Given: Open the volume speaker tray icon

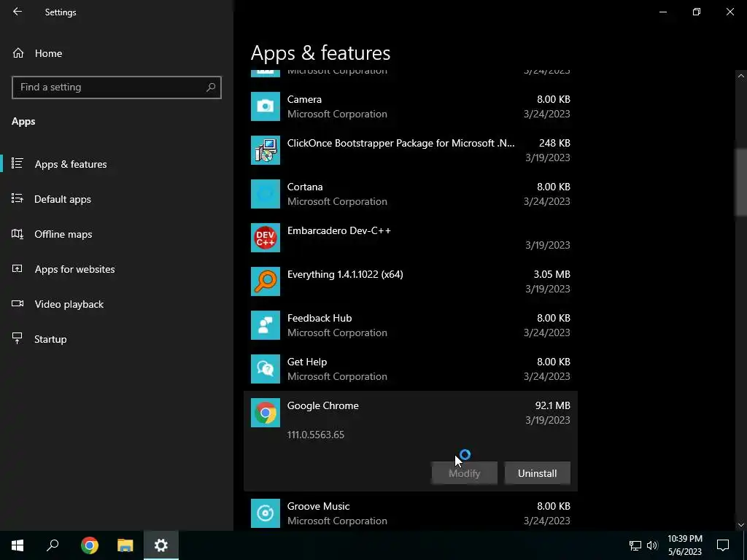Looking at the screenshot, I should [x=652, y=545].
